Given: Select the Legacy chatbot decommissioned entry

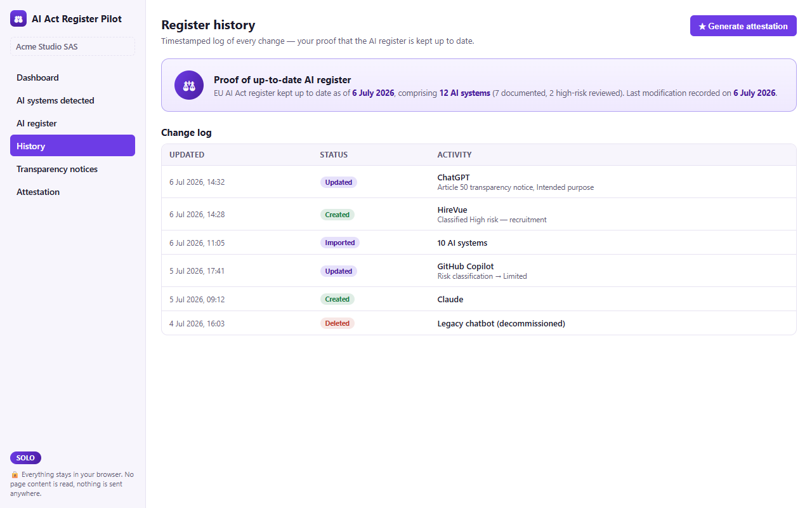Looking at the screenshot, I should click(479, 323).
